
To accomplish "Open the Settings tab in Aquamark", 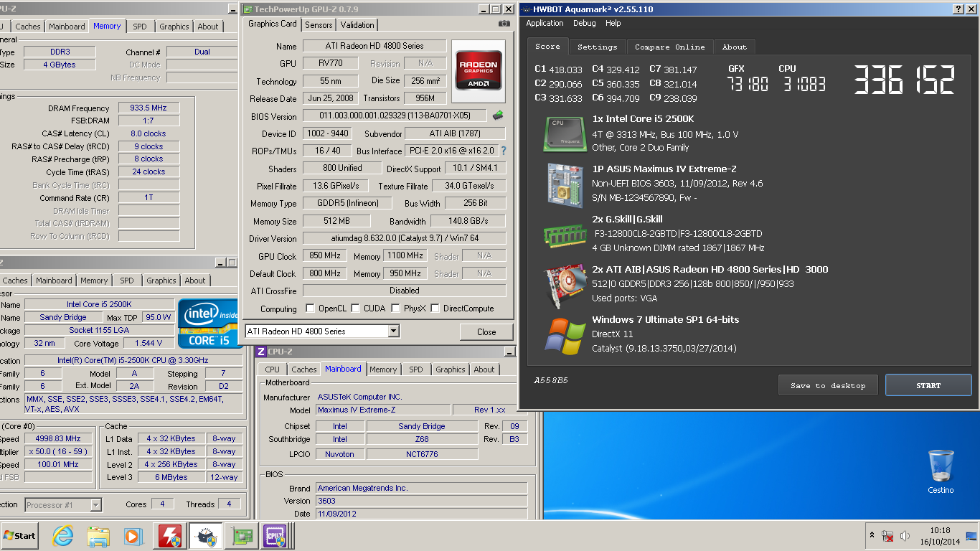I will pos(597,47).
